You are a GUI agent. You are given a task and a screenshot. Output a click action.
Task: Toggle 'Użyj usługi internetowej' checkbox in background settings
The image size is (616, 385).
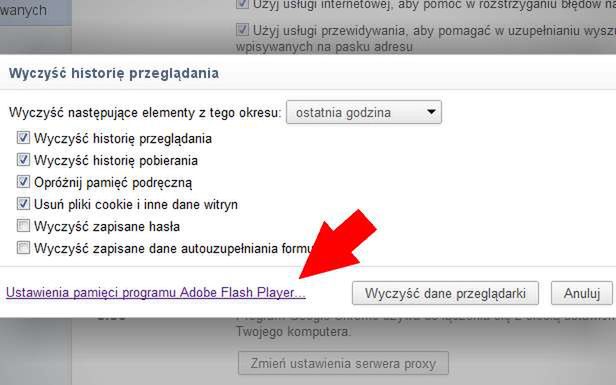coord(242,4)
